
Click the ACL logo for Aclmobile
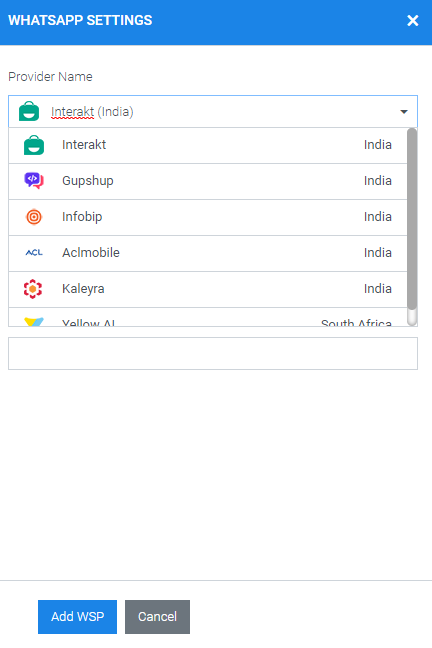(34, 253)
